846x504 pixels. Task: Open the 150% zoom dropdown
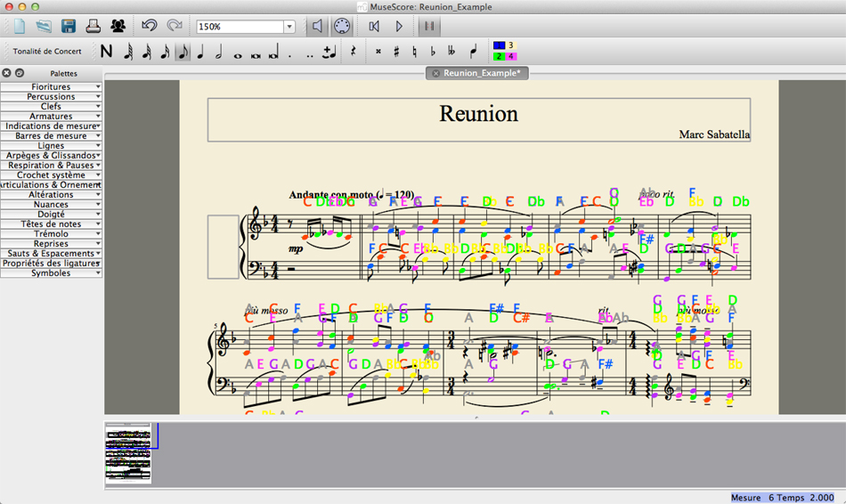point(289,27)
